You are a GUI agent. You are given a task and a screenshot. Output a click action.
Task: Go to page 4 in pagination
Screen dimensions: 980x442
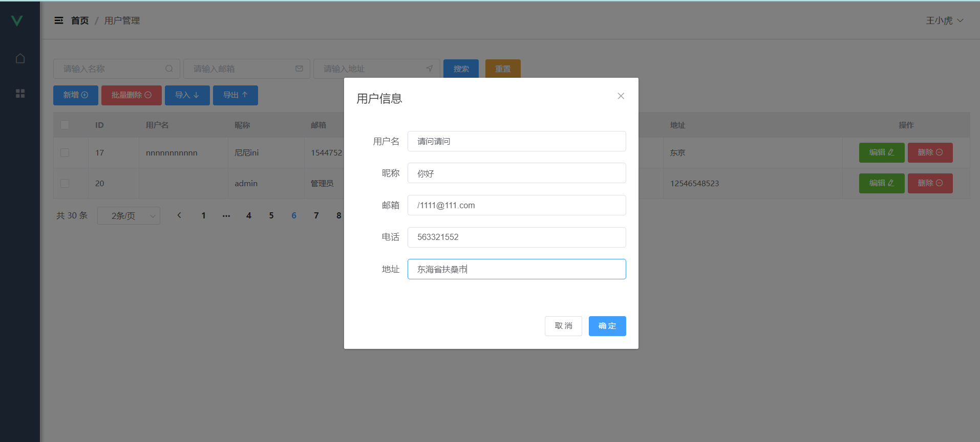[249, 215]
